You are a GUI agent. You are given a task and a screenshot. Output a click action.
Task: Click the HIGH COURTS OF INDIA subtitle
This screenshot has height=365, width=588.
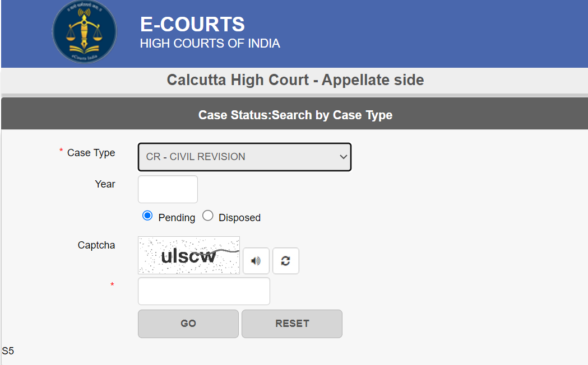pos(210,44)
